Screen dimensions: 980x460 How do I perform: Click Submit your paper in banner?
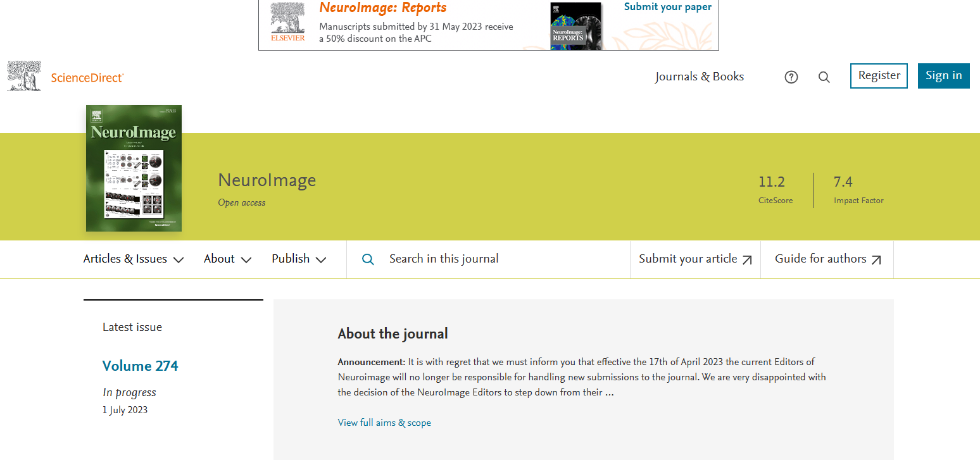[x=668, y=7]
